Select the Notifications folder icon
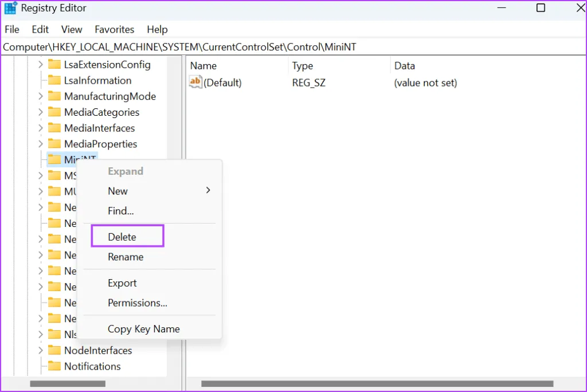The width and height of the screenshot is (587, 392). [54, 366]
